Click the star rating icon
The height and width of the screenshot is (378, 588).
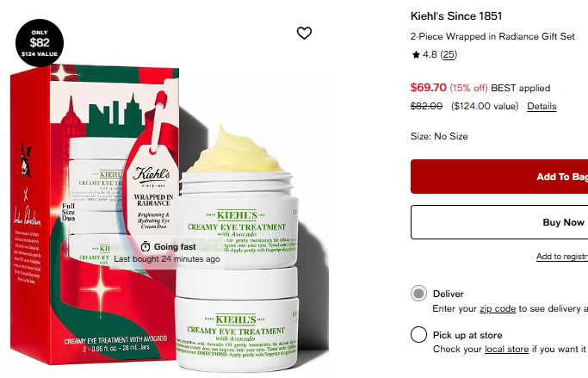(x=416, y=55)
